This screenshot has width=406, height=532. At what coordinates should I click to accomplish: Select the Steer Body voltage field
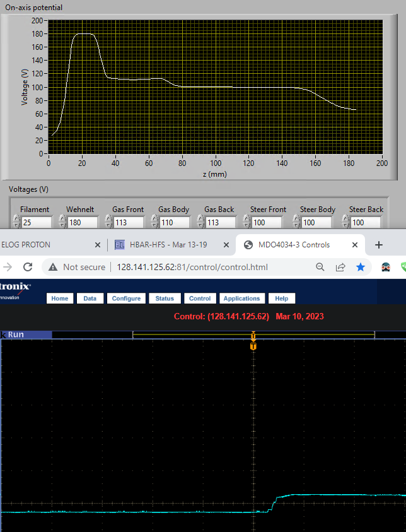pyautogui.click(x=316, y=223)
